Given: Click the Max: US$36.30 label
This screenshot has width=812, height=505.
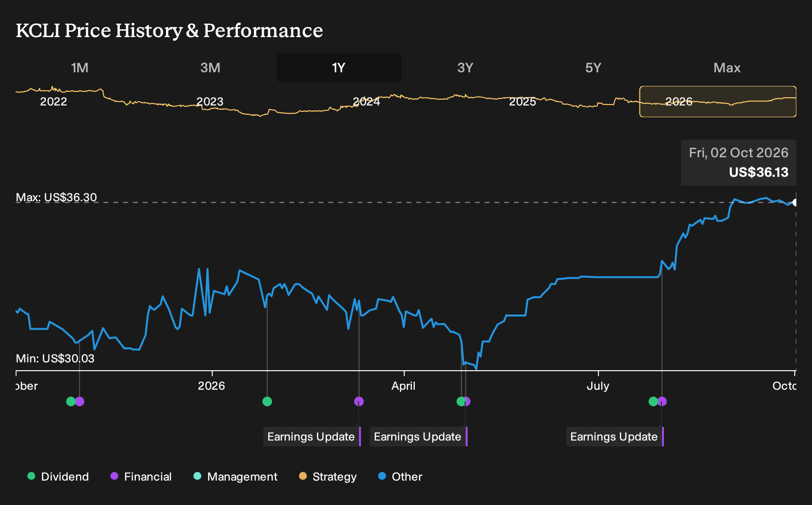Looking at the screenshot, I should (57, 197).
